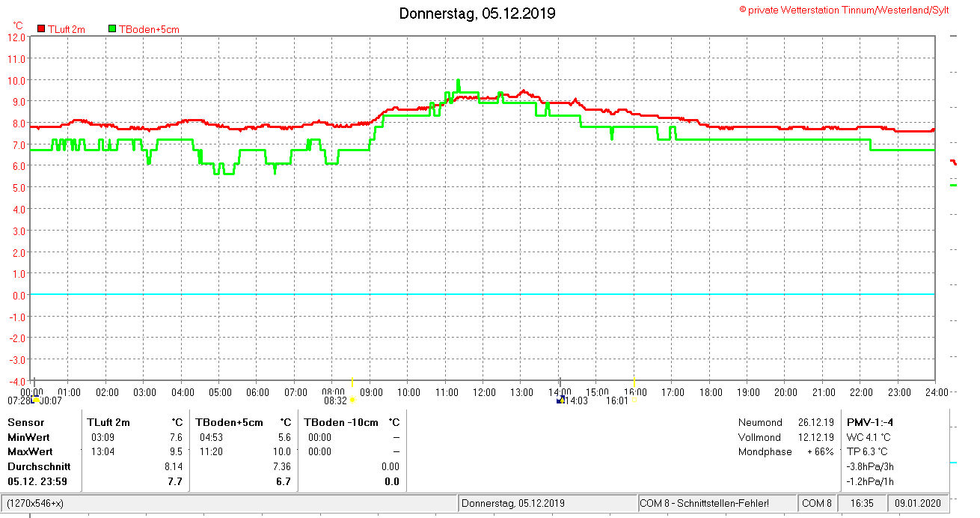Click the moon icon beside 14:03
This screenshot has height=518, width=980.
click(560, 400)
